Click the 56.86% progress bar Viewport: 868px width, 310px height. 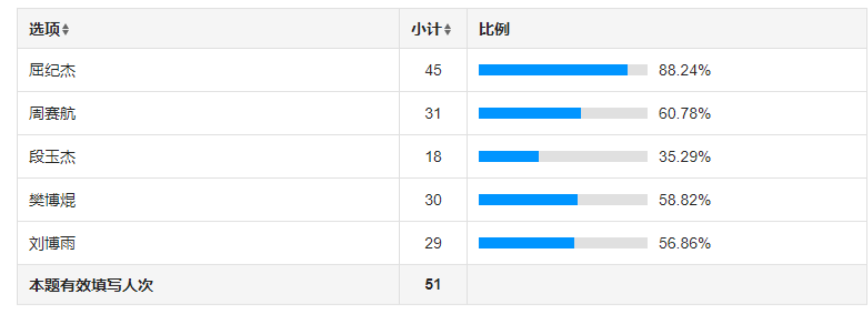(563, 243)
